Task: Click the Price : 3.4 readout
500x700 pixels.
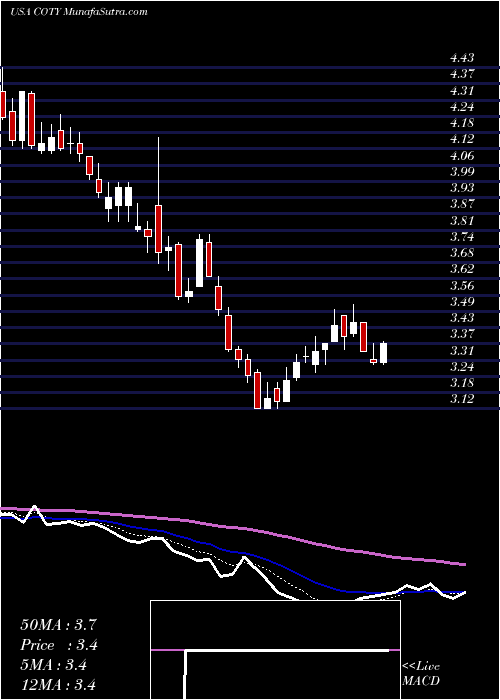Action: coord(59,645)
